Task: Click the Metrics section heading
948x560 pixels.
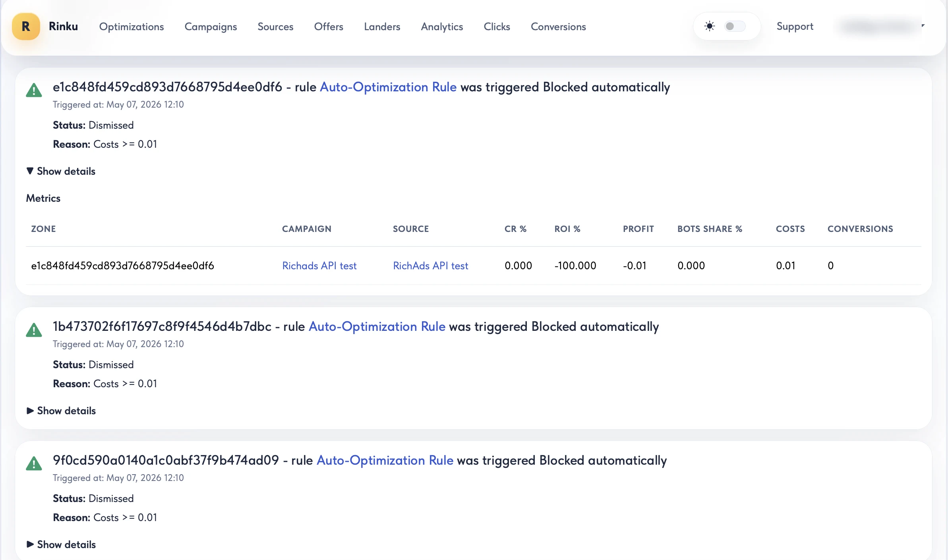Action: coord(43,198)
